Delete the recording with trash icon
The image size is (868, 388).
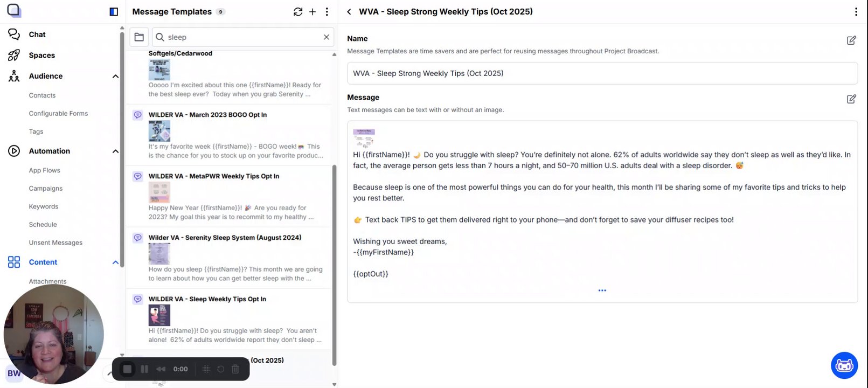[x=235, y=369]
